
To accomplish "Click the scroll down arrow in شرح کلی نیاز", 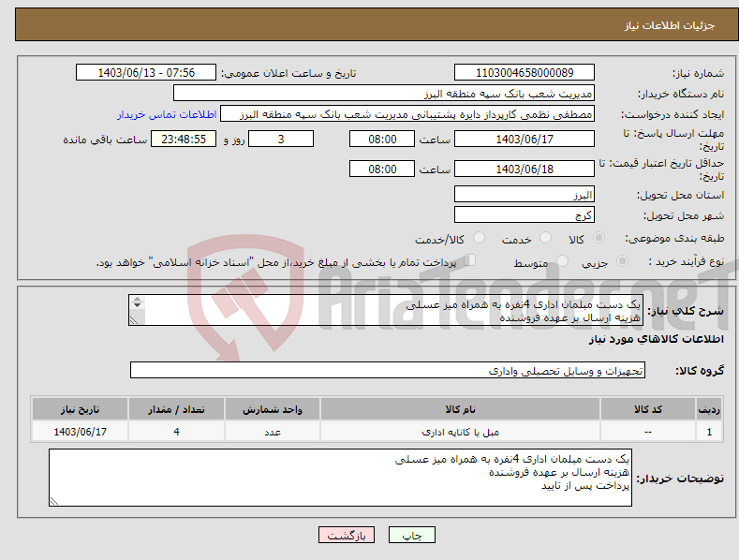I will tap(137, 305).
